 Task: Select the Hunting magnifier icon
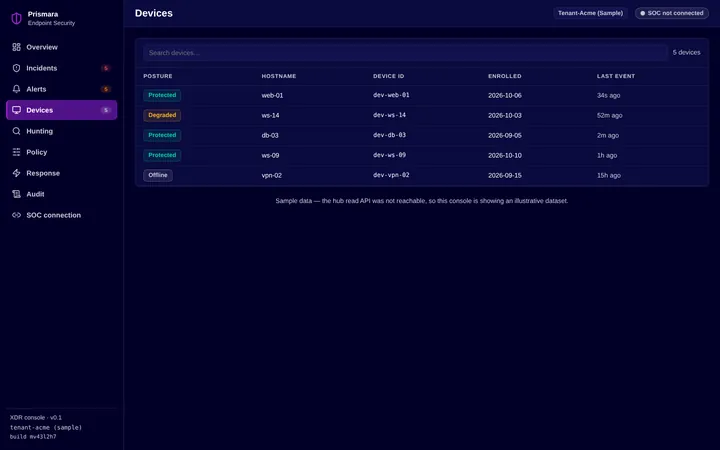point(17,131)
